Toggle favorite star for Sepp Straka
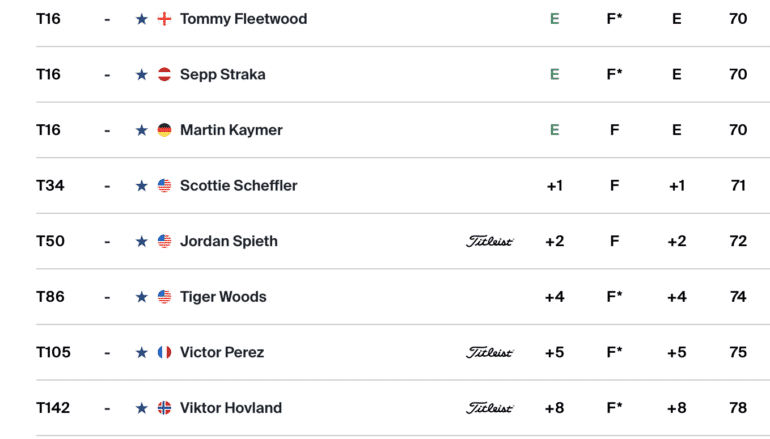This screenshot has width=770, height=439. point(142,75)
